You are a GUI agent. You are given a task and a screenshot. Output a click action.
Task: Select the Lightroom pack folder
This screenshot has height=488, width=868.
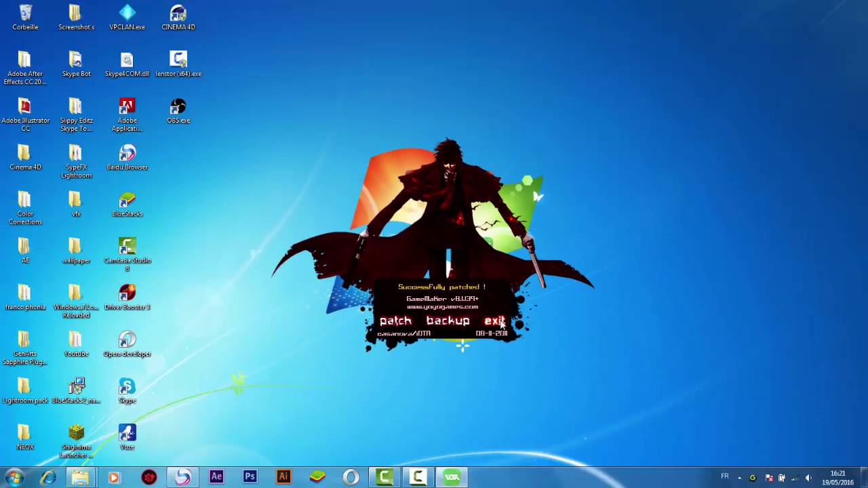[25, 391]
